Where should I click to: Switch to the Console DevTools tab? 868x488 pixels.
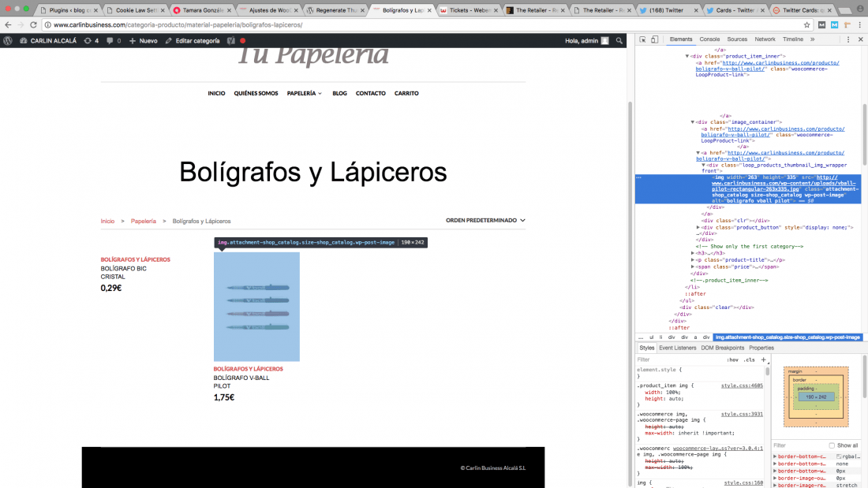click(709, 40)
